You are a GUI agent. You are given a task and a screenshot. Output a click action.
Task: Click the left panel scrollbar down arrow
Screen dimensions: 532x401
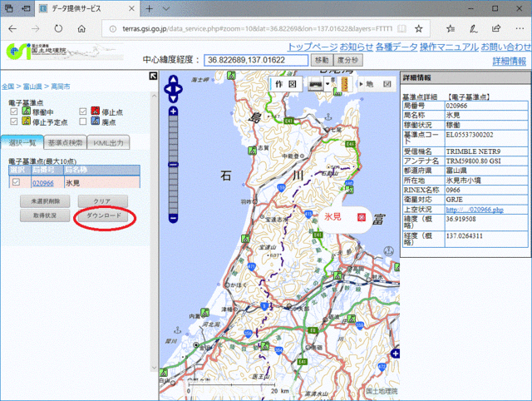(x=154, y=368)
